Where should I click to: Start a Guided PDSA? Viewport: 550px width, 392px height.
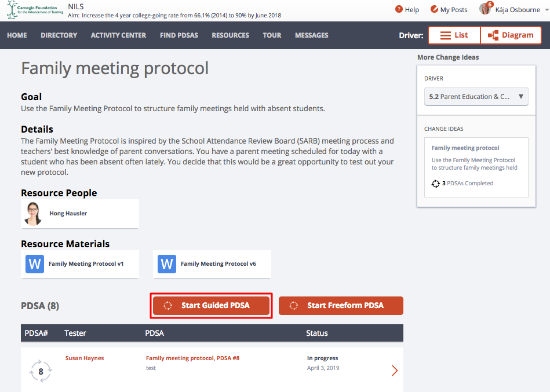coord(211,306)
